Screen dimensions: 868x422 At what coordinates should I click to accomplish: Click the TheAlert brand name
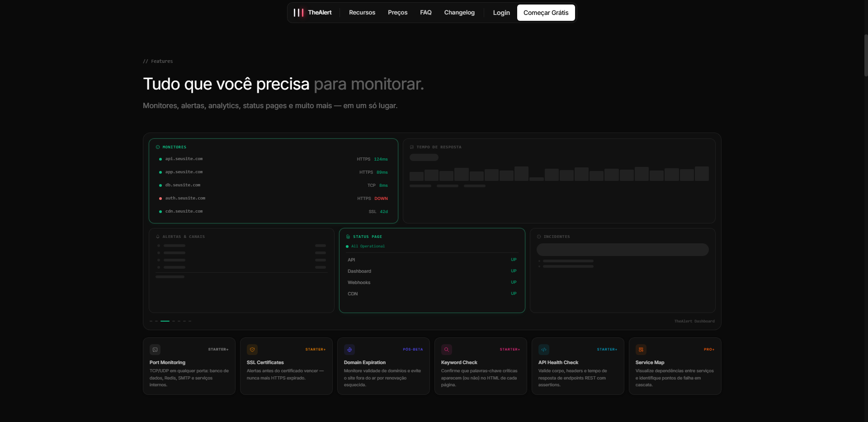click(320, 13)
